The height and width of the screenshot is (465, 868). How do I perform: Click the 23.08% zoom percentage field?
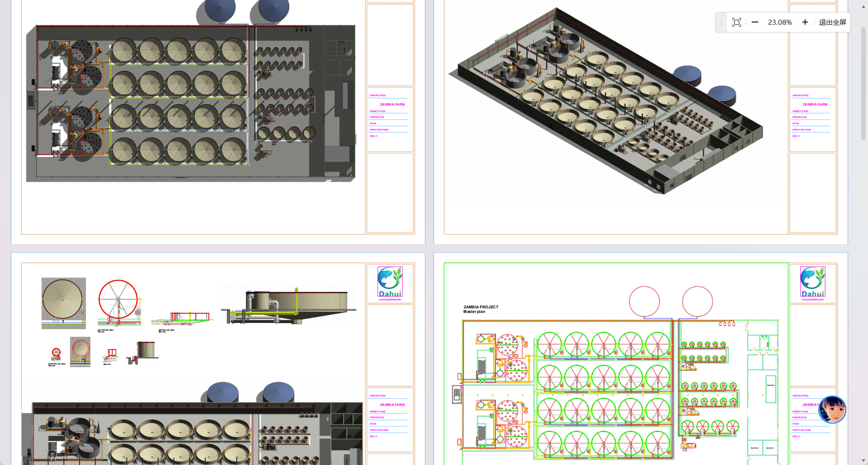[780, 22]
